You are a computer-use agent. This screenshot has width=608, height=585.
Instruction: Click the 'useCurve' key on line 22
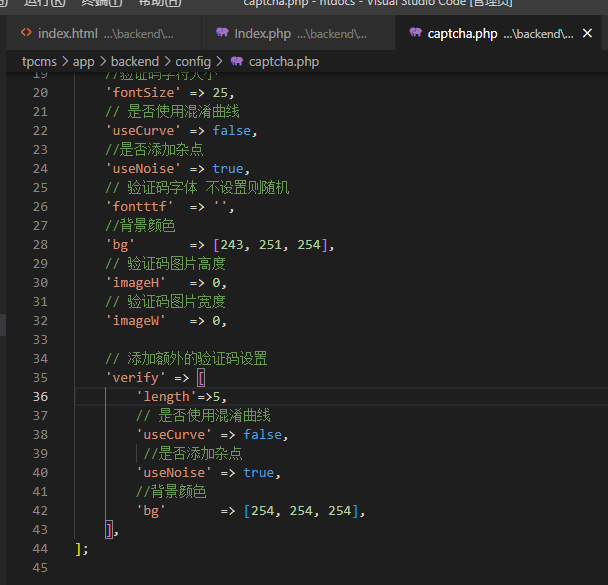[x=143, y=131]
